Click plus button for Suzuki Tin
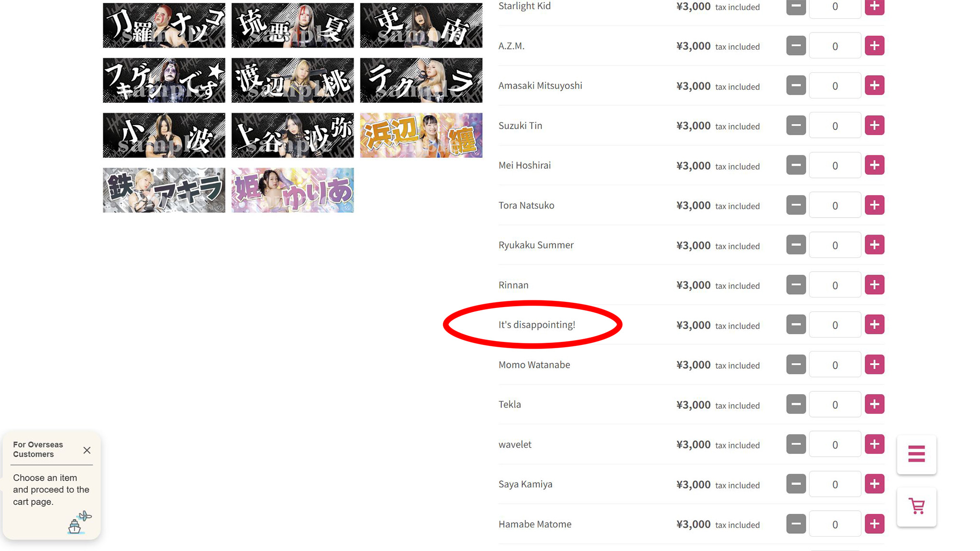980x551 pixels. pyautogui.click(x=874, y=125)
